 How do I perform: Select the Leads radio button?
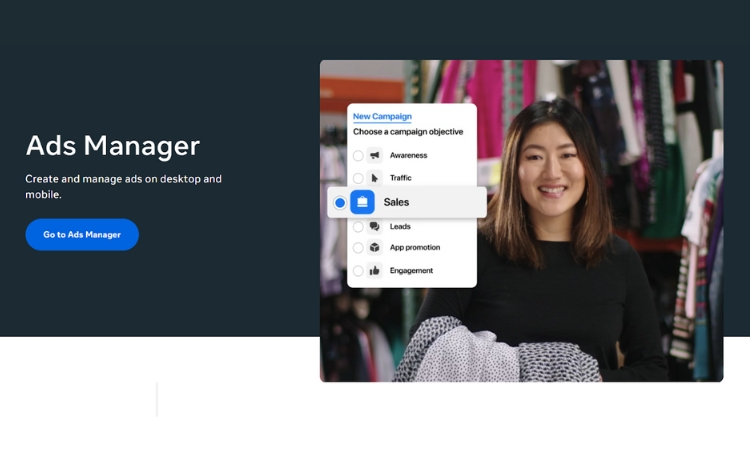click(358, 227)
